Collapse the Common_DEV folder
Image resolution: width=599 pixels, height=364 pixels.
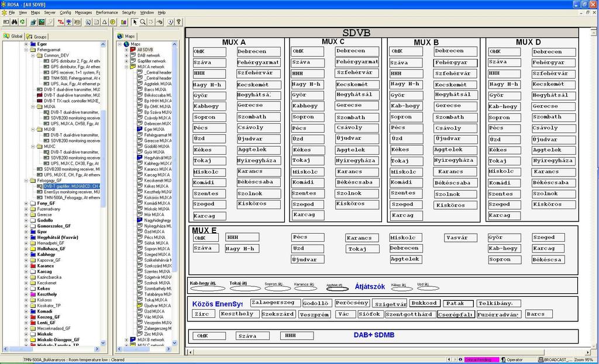pos(33,56)
